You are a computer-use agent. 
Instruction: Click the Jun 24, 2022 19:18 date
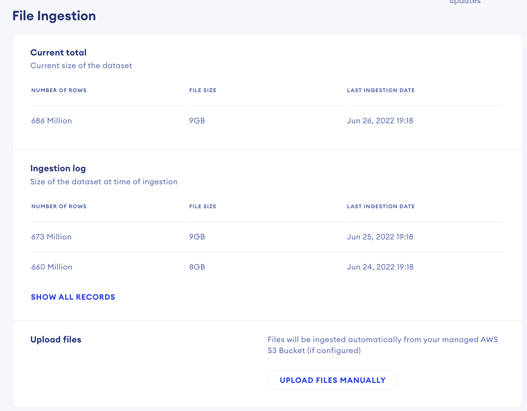click(x=380, y=267)
